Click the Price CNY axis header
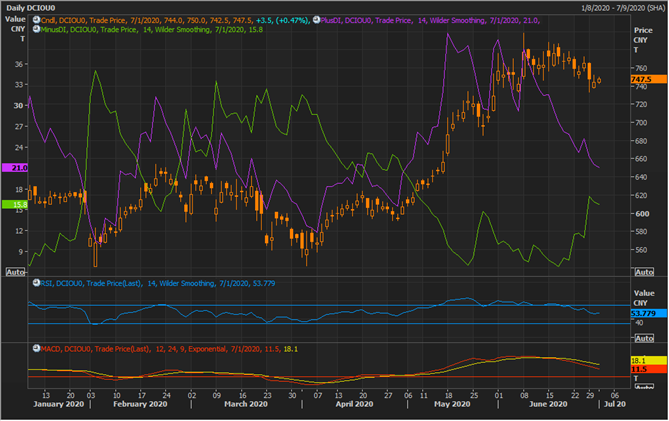The width and height of the screenshot is (669, 421). coord(643,40)
